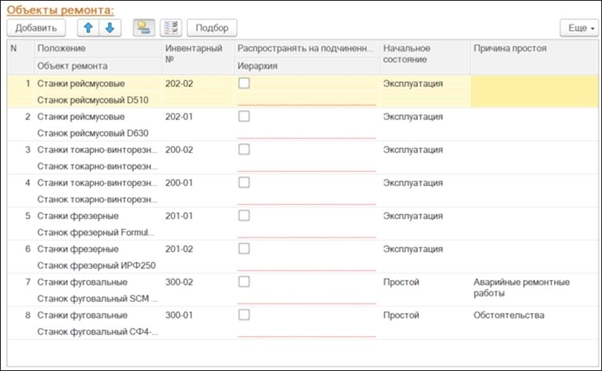The height and width of the screenshot is (371, 602).
Task: Tick the checkbox in row 202-01
Action: pos(244,116)
